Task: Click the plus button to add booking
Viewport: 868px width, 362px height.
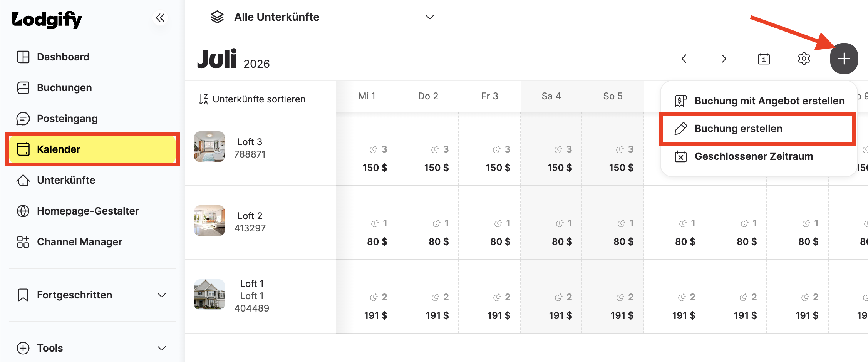Action: (844, 59)
